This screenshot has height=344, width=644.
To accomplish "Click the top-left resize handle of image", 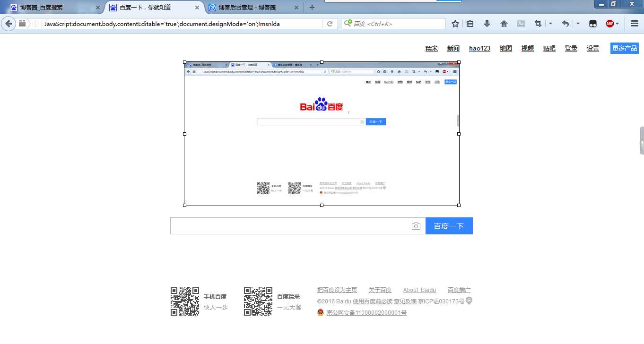I will click(x=184, y=62).
